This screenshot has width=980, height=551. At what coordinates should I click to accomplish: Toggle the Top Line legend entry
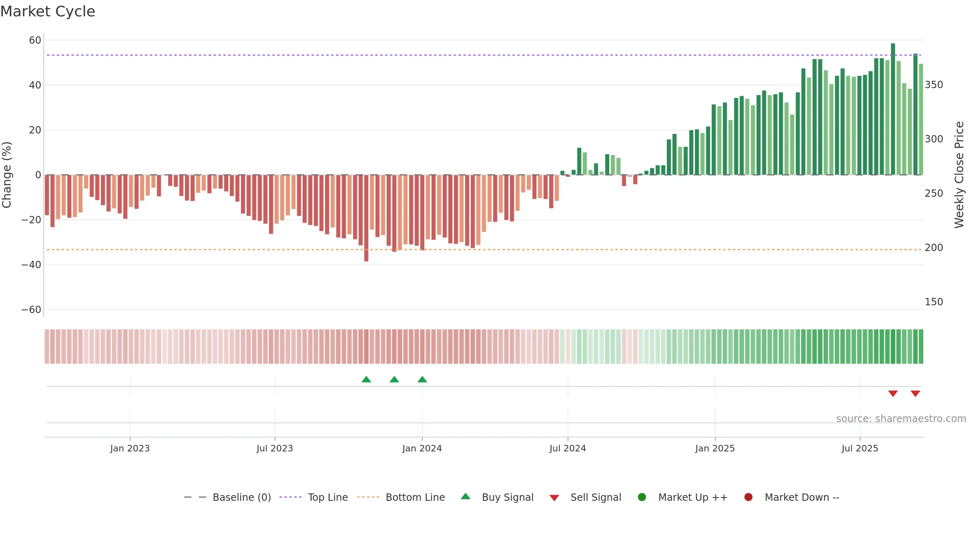(314, 497)
